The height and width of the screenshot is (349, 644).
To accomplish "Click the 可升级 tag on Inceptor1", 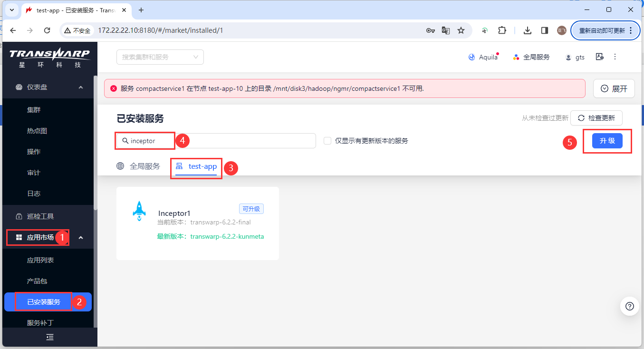I will [251, 209].
